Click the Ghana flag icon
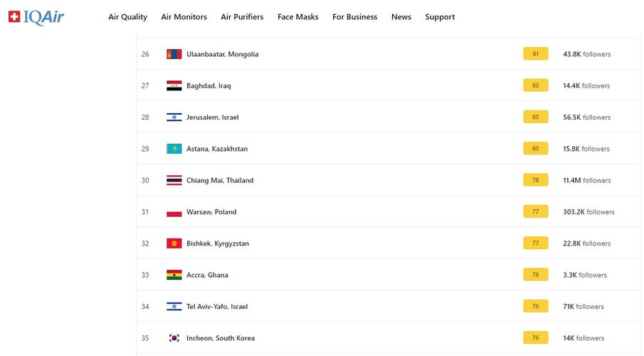 point(174,275)
